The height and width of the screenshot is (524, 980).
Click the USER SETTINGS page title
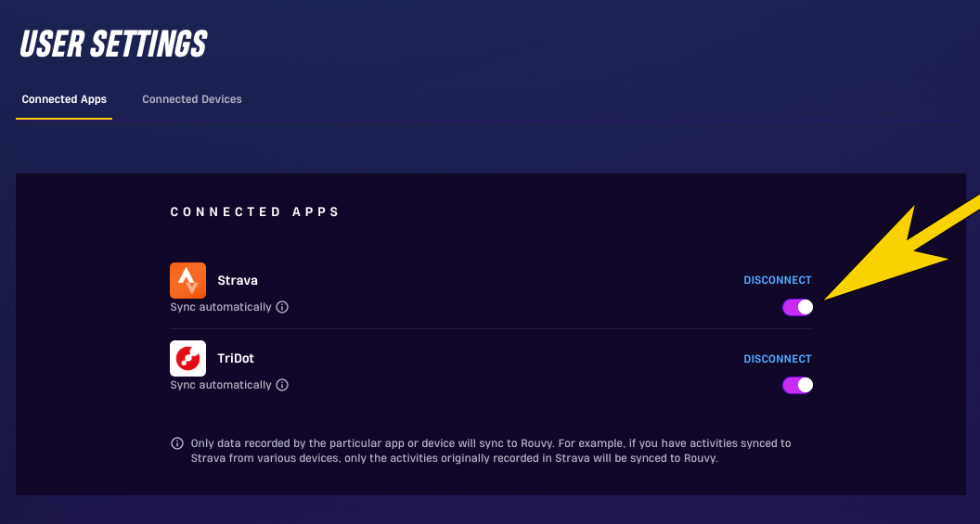(x=113, y=44)
